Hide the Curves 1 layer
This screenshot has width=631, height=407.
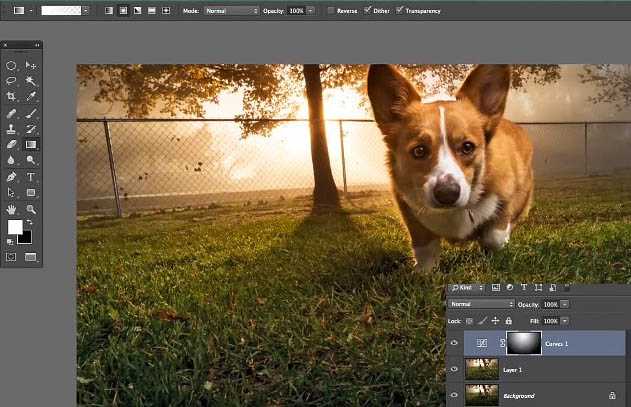[455, 343]
